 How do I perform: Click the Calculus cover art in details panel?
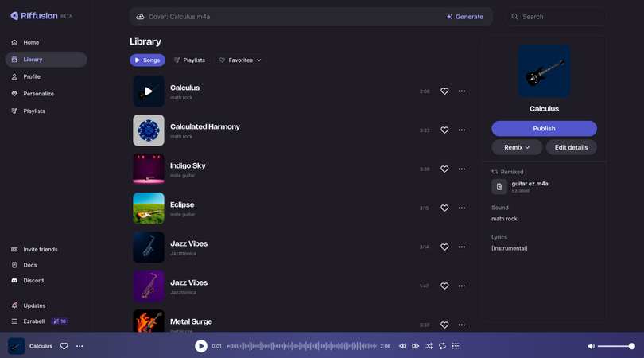click(544, 71)
